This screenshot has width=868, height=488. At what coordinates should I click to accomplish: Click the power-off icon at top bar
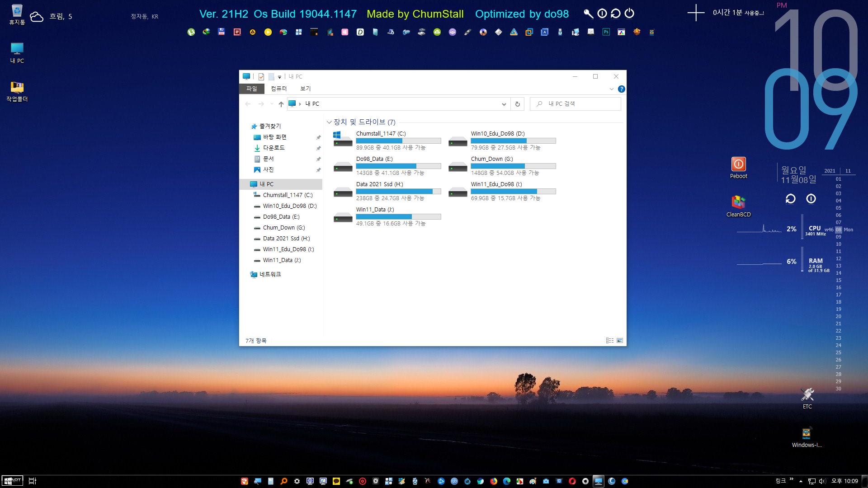[629, 14]
